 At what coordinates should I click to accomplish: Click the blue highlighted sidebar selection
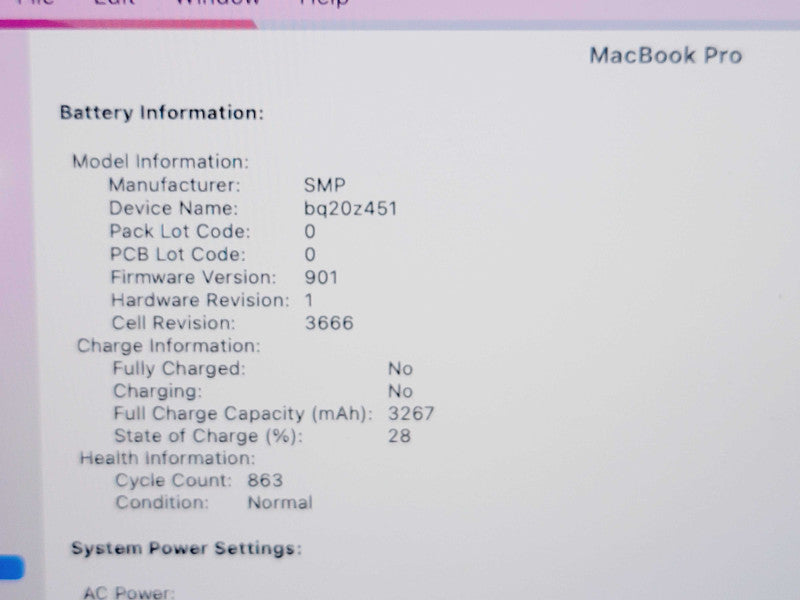(x=12, y=568)
